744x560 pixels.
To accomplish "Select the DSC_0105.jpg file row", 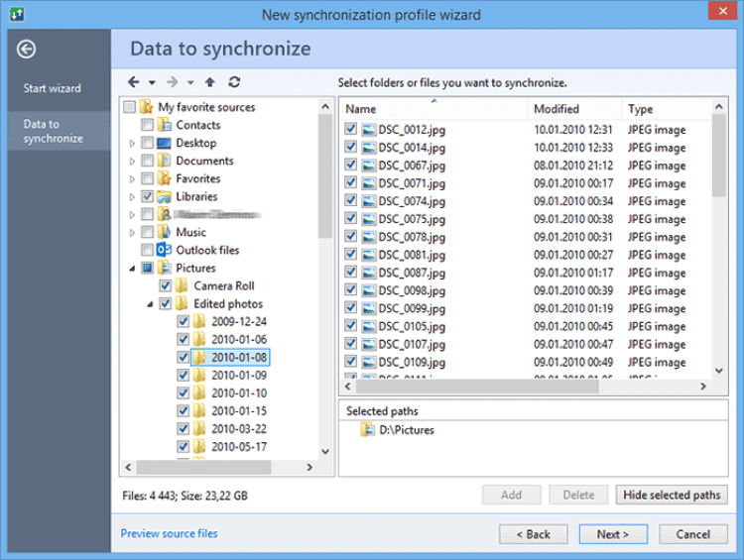I will tap(526, 326).
